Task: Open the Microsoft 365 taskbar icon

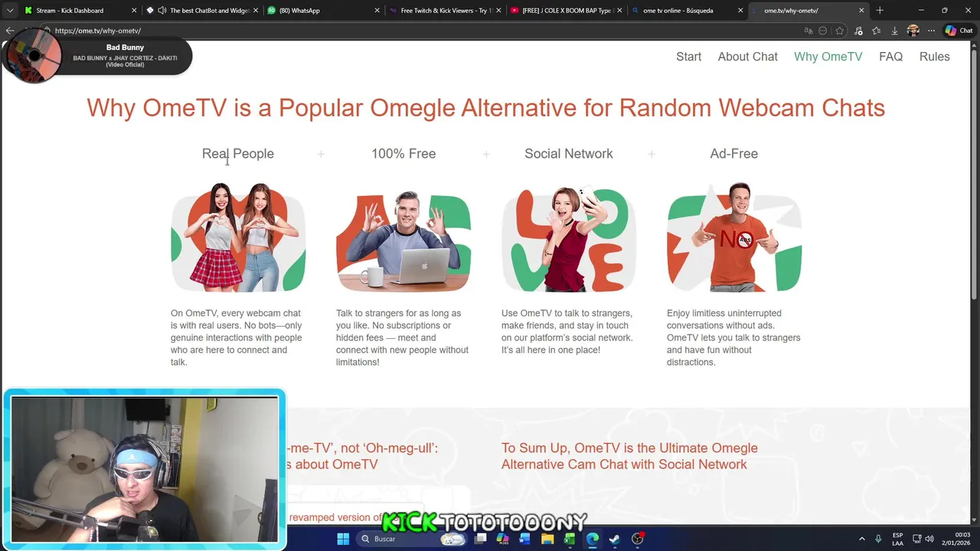Action: [x=502, y=539]
